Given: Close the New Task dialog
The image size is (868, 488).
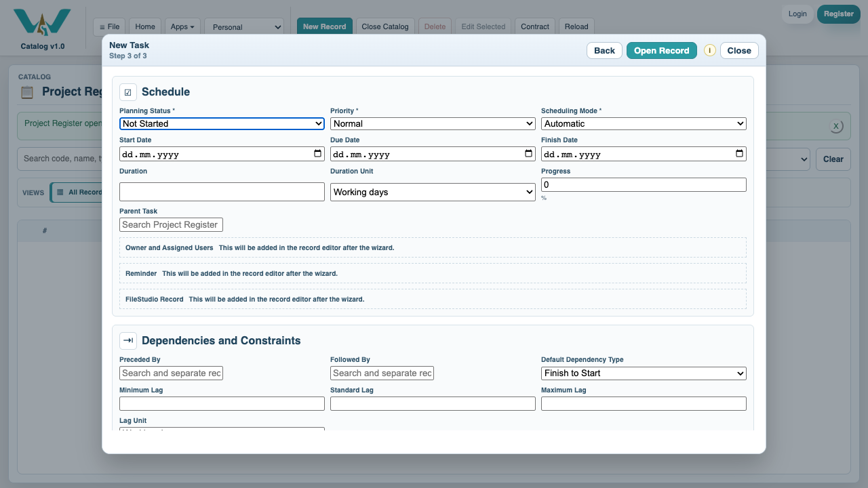Looking at the screenshot, I should pos(739,51).
